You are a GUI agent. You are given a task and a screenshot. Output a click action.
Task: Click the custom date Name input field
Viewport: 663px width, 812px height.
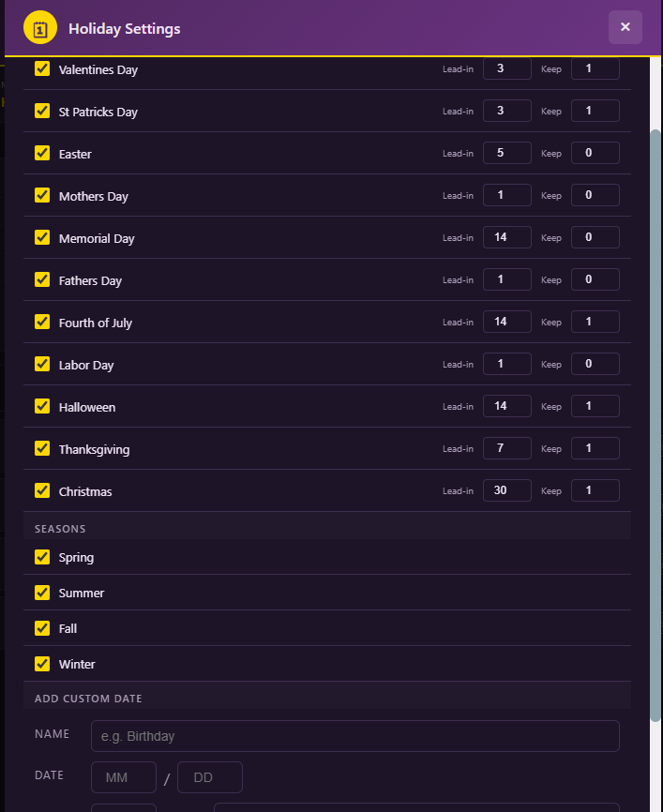pyautogui.click(x=355, y=736)
